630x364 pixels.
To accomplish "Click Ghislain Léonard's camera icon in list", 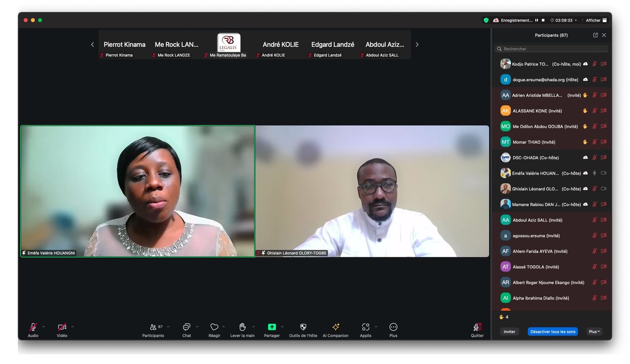I will click(604, 189).
